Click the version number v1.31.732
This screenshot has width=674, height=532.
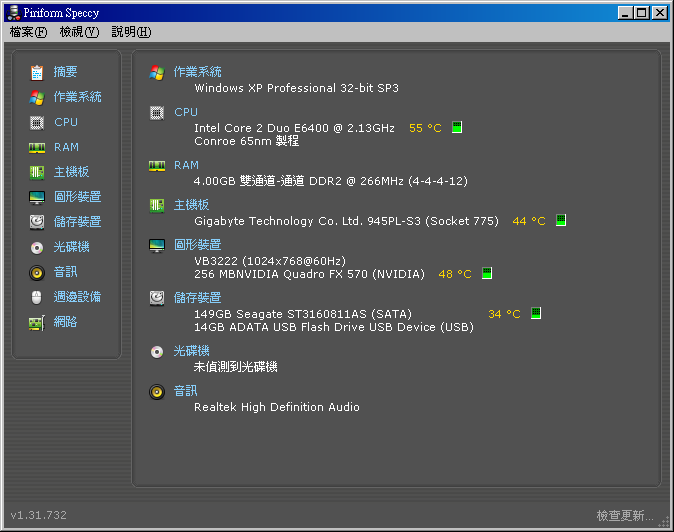coord(39,515)
